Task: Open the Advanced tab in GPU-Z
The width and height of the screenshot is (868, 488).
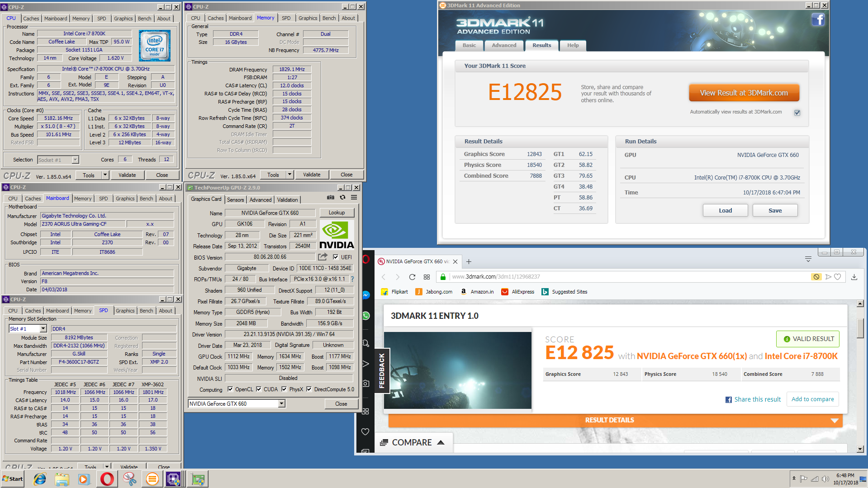Action: [x=261, y=199]
